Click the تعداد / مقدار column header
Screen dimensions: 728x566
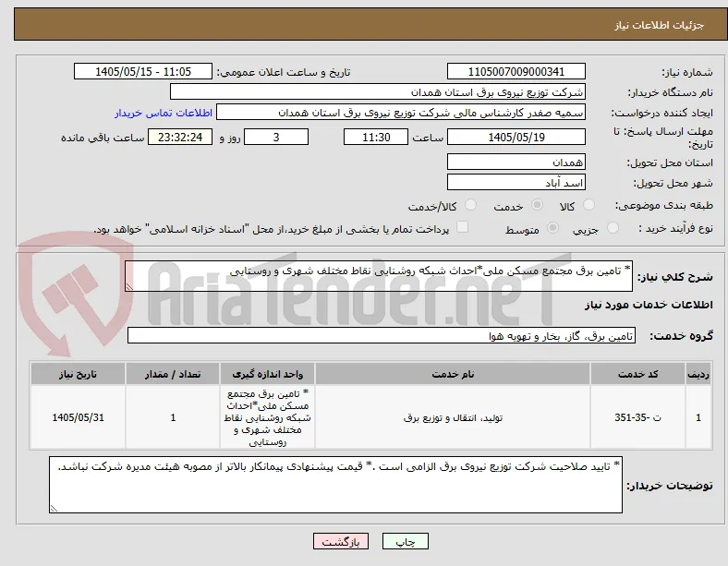pyautogui.click(x=173, y=374)
